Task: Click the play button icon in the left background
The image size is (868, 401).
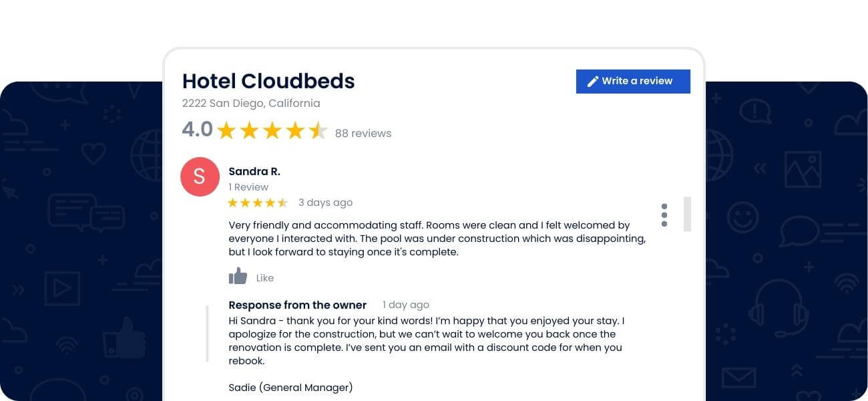Action: pos(62,289)
